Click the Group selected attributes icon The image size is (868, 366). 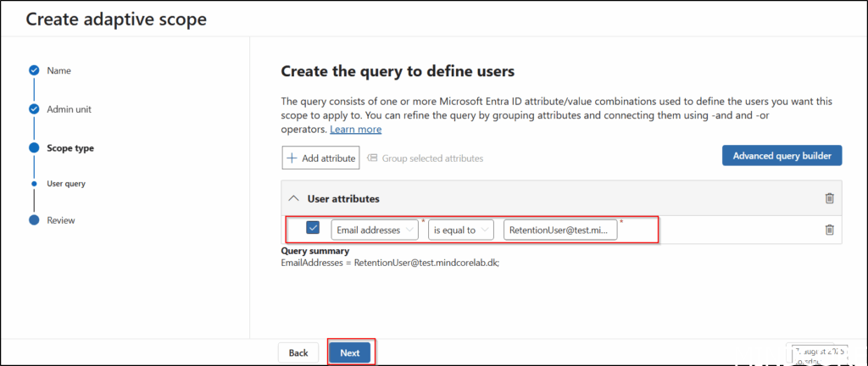point(372,158)
